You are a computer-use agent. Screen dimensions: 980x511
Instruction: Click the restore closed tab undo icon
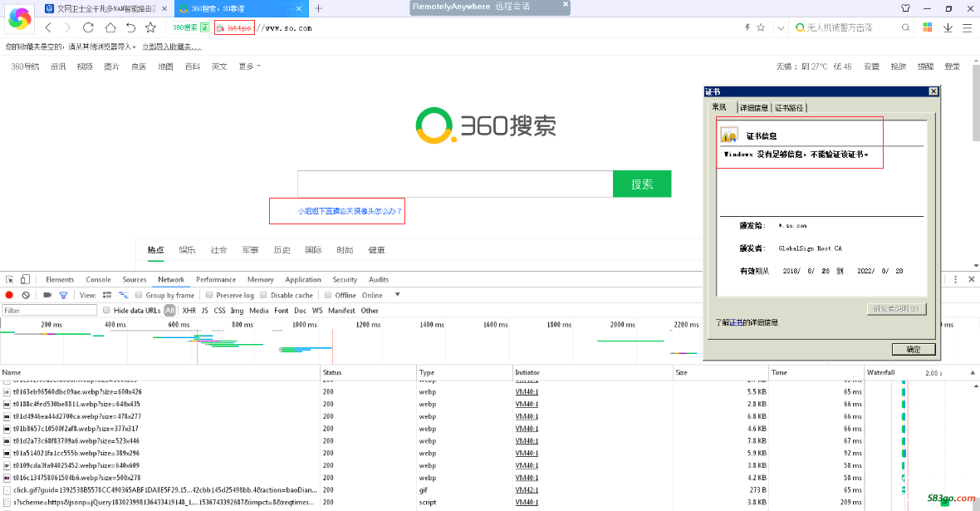pos(130,27)
